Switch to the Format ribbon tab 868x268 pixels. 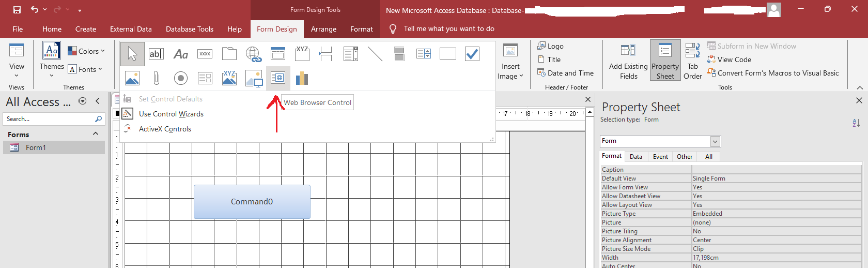[x=362, y=29]
